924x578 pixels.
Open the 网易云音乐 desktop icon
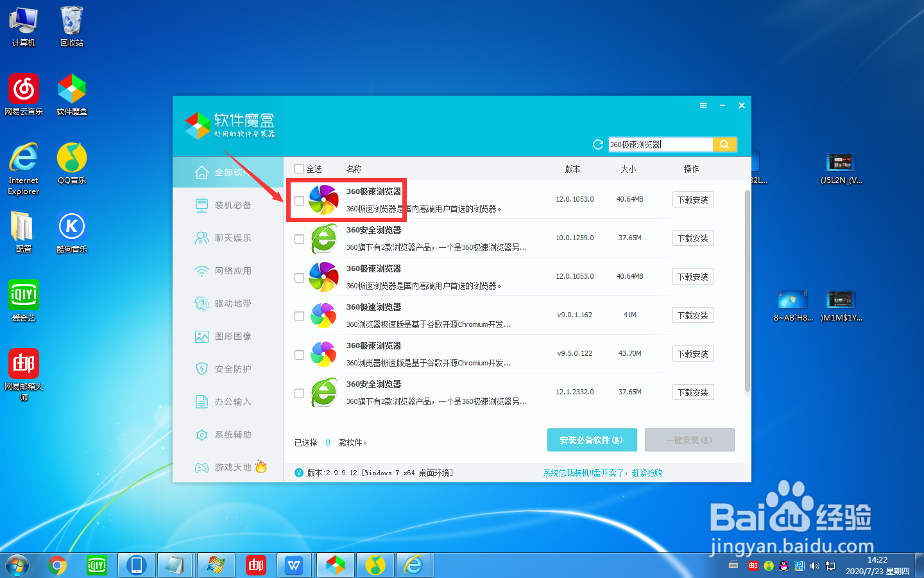click(x=24, y=94)
